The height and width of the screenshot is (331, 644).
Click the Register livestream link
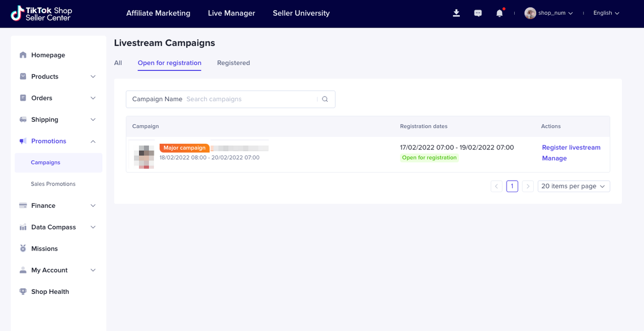tap(571, 147)
